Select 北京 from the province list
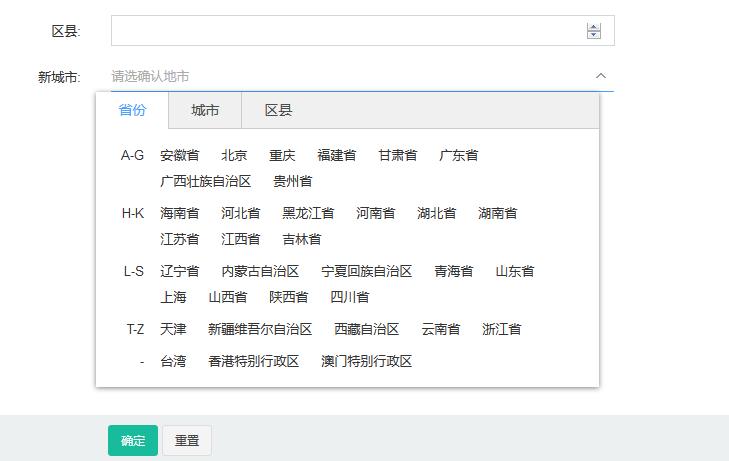729x461 pixels. pos(234,155)
